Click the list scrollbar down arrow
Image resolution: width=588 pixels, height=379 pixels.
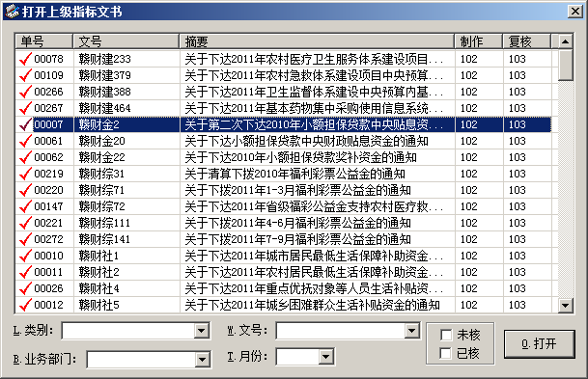point(565,306)
